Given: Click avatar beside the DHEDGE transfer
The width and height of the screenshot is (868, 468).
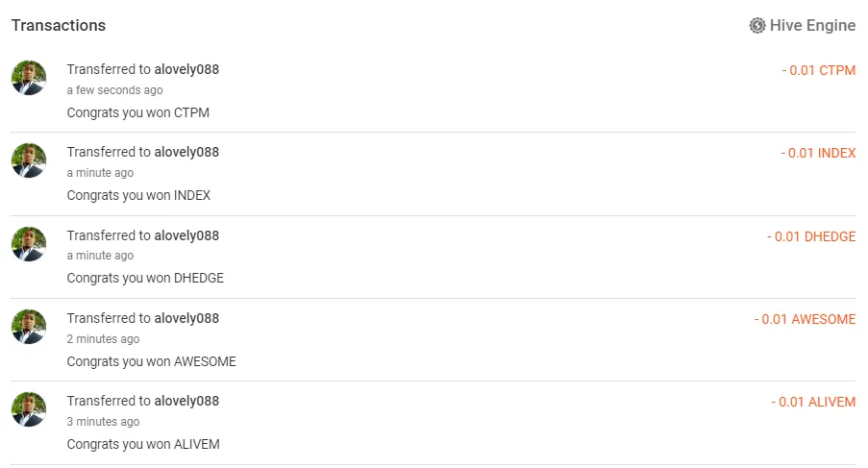Looking at the screenshot, I should [x=29, y=244].
